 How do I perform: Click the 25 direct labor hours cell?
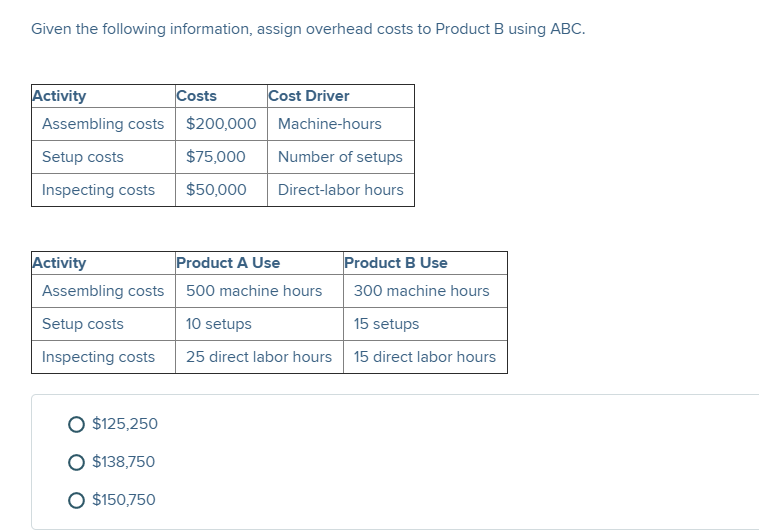[x=259, y=357]
